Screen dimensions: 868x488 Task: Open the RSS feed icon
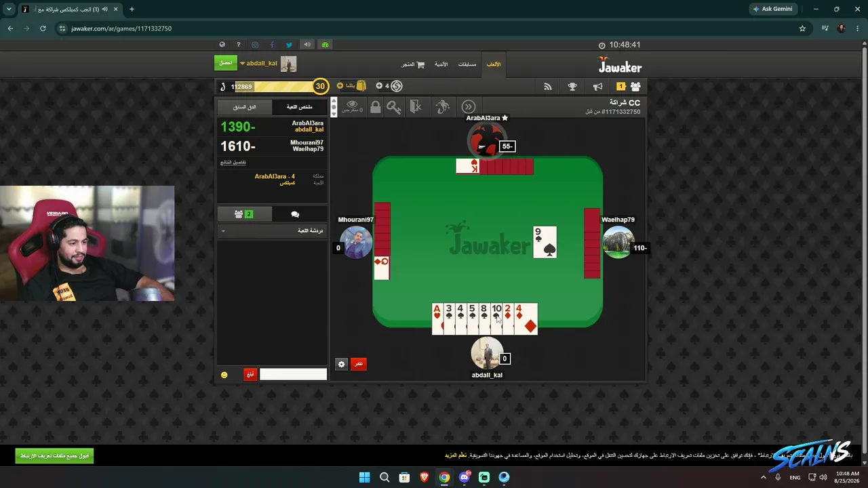click(548, 87)
